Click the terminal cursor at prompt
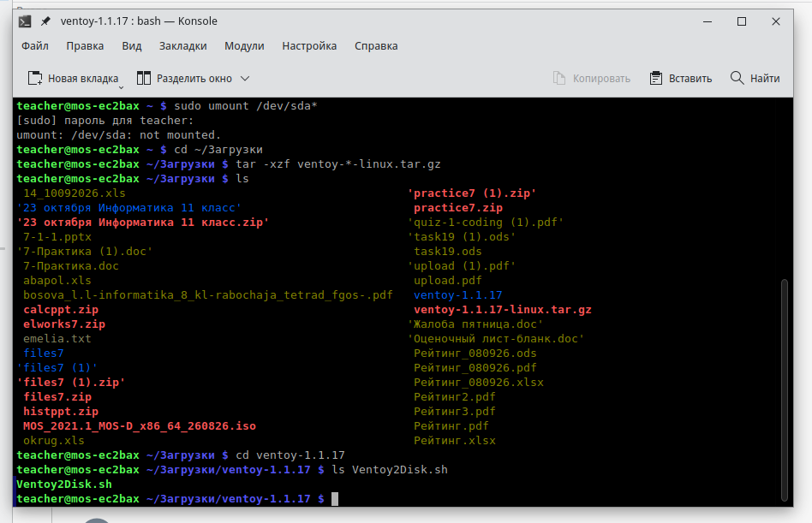 coord(335,499)
